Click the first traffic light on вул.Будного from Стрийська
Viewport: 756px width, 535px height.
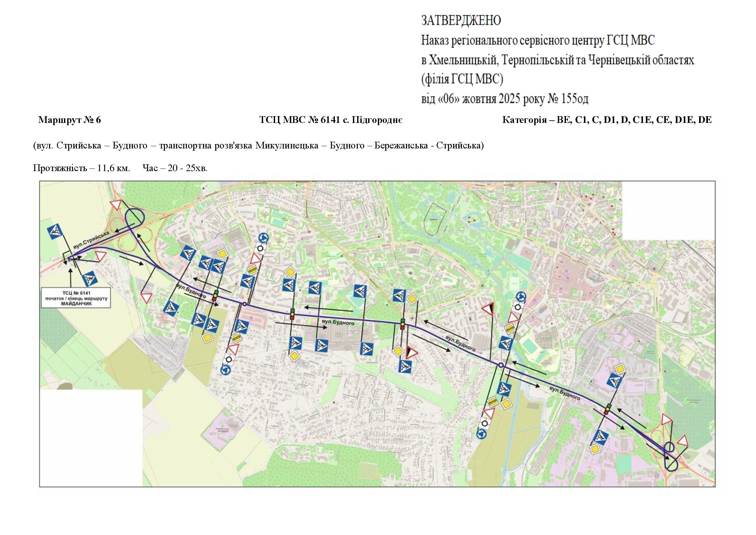tap(215, 296)
